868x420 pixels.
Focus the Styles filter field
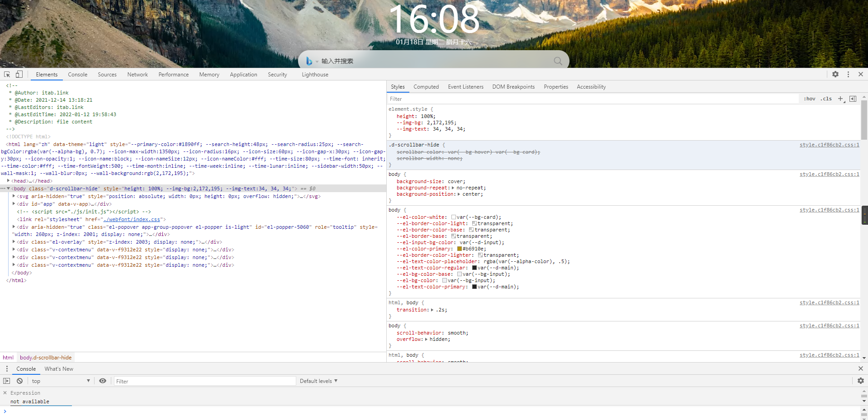point(593,99)
